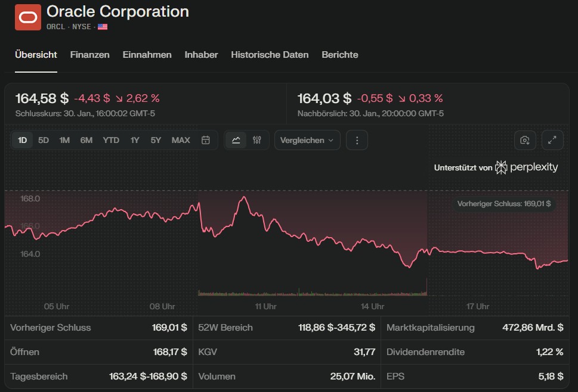Open the custom date range calendar
The width and height of the screenshot is (578, 392).
point(206,140)
